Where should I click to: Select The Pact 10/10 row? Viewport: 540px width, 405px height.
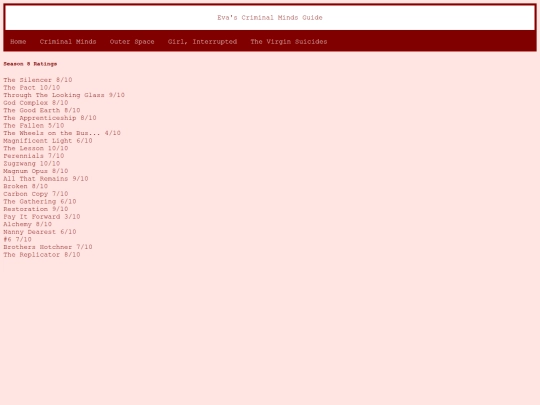(32, 87)
